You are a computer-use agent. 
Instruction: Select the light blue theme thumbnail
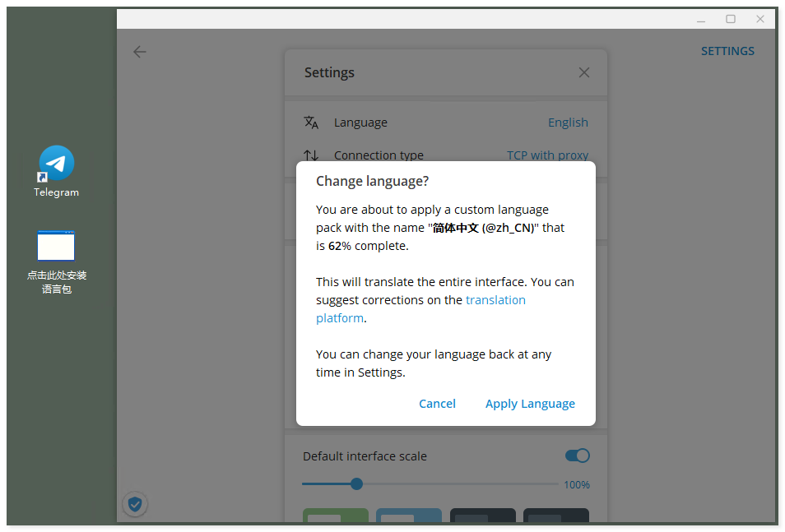[x=409, y=516]
